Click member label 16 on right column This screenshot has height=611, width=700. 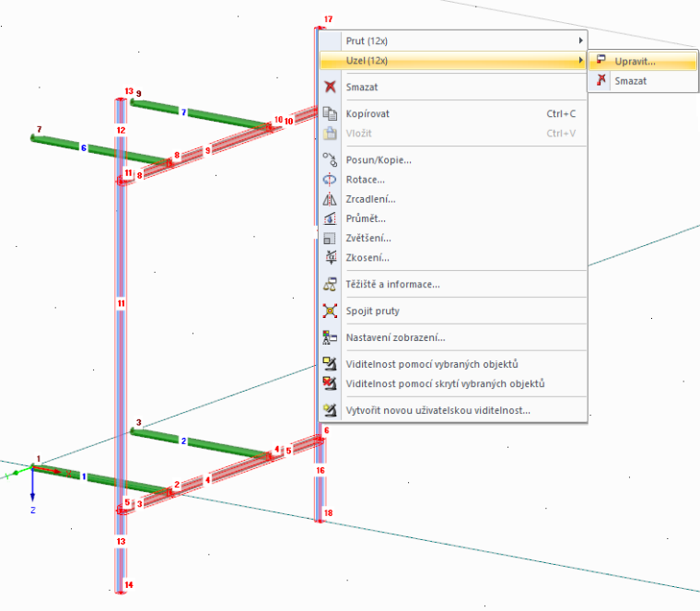(x=321, y=470)
